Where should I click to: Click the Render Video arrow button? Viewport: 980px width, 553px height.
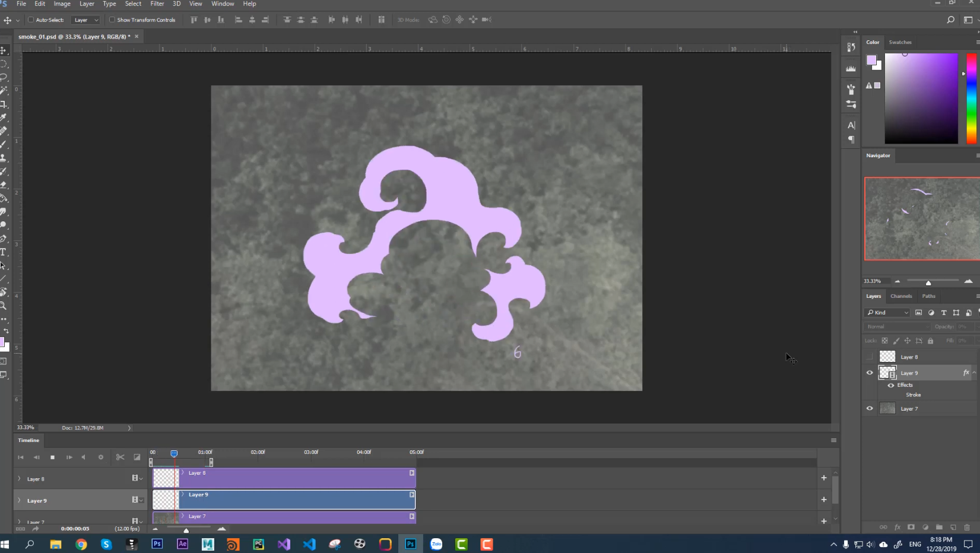[36, 529]
